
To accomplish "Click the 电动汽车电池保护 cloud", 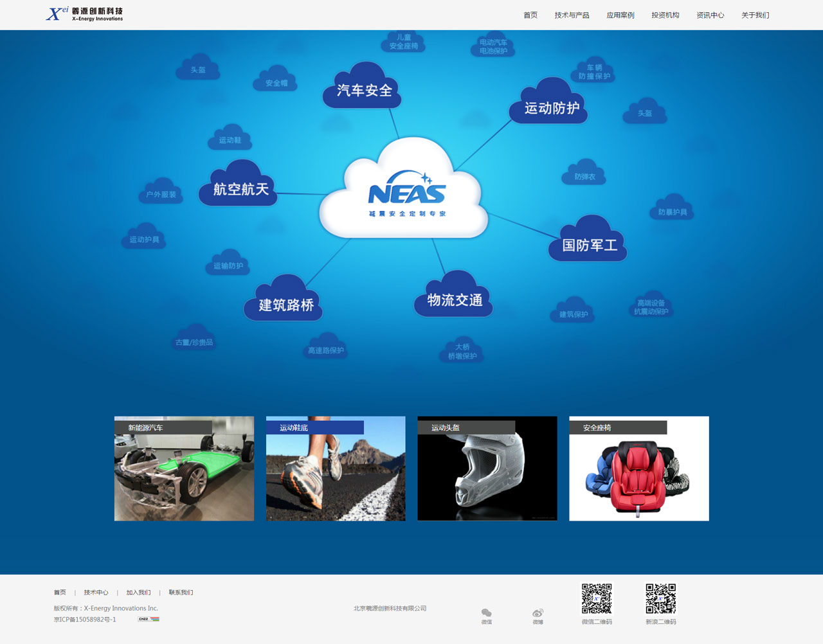I will (493, 45).
